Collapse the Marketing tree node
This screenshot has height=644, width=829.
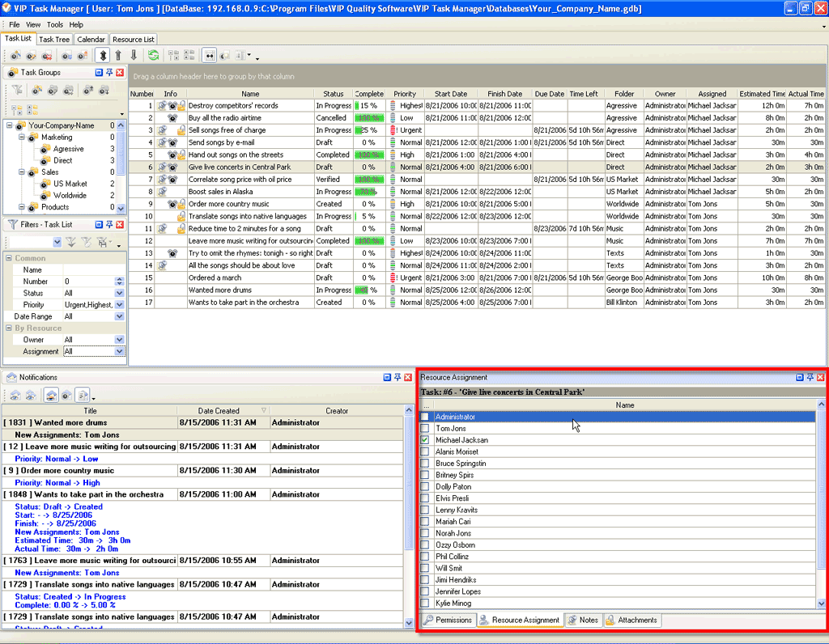[21, 138]
